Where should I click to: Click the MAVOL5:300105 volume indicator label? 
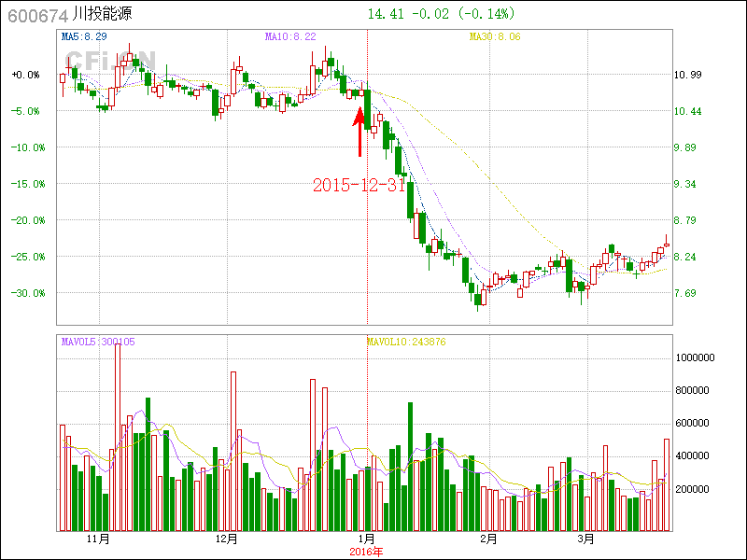tap(98, 342)
